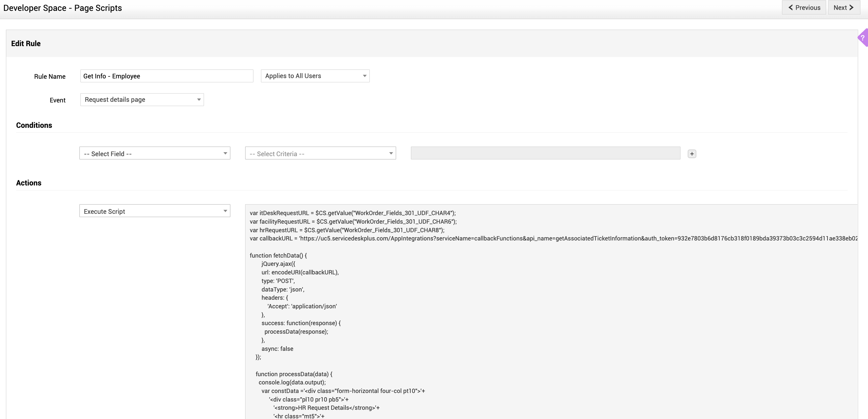Click the 'function processData(data)' script line
The height and width of the screenshot is (419, 868).
coord(294,374)
